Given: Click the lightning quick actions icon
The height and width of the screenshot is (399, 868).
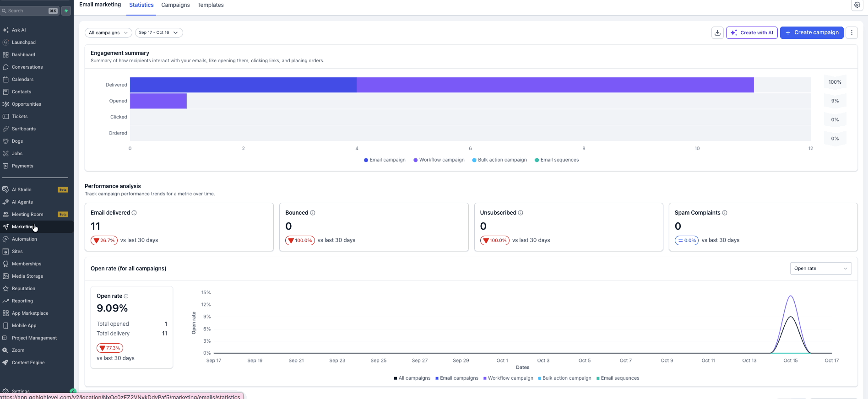Looking at the screenshot, I should click(66, 11).
